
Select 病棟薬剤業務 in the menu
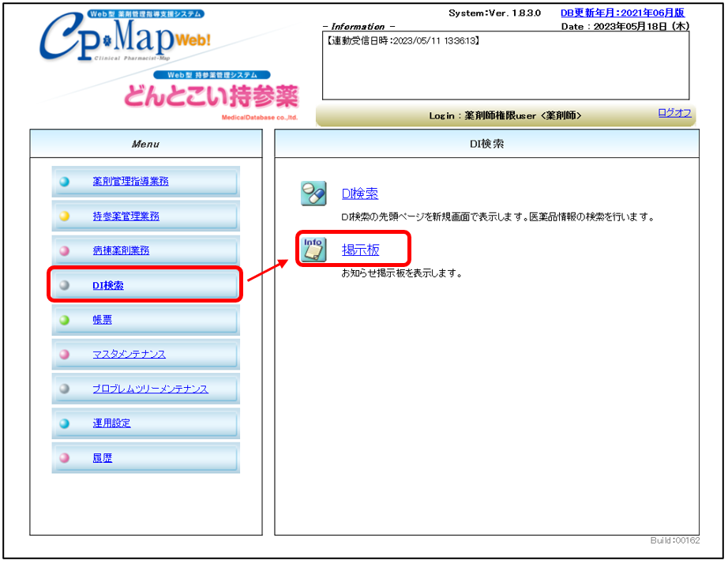tap(121, 250)
